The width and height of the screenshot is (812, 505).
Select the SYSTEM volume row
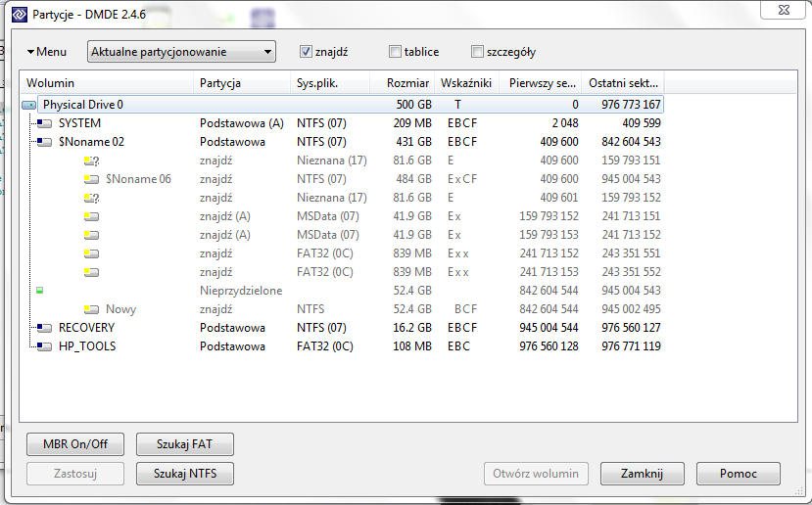click(79, 123)
